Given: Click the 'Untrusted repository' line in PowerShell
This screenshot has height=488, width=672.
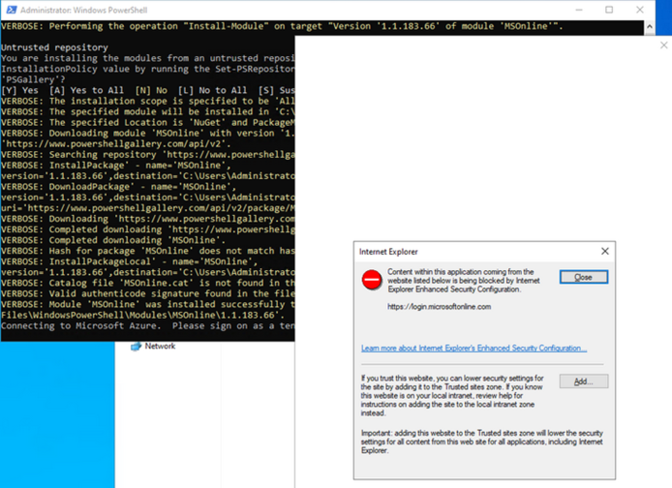Looking at the screenshot, I should 54,48.
